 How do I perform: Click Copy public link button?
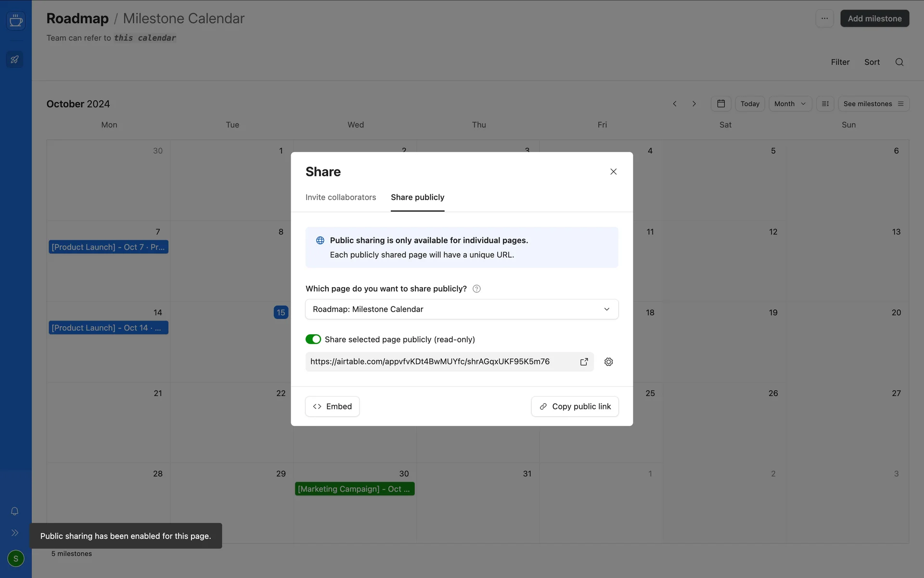coord(575,407)
